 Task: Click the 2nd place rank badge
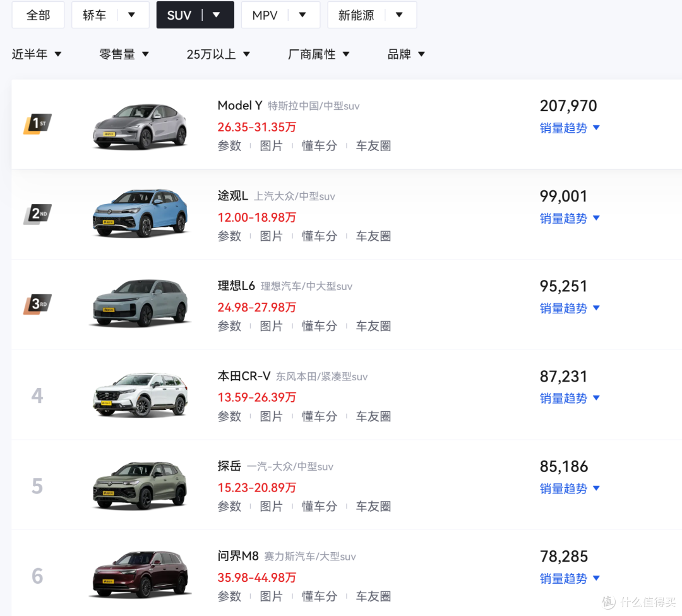coord(37,214)
